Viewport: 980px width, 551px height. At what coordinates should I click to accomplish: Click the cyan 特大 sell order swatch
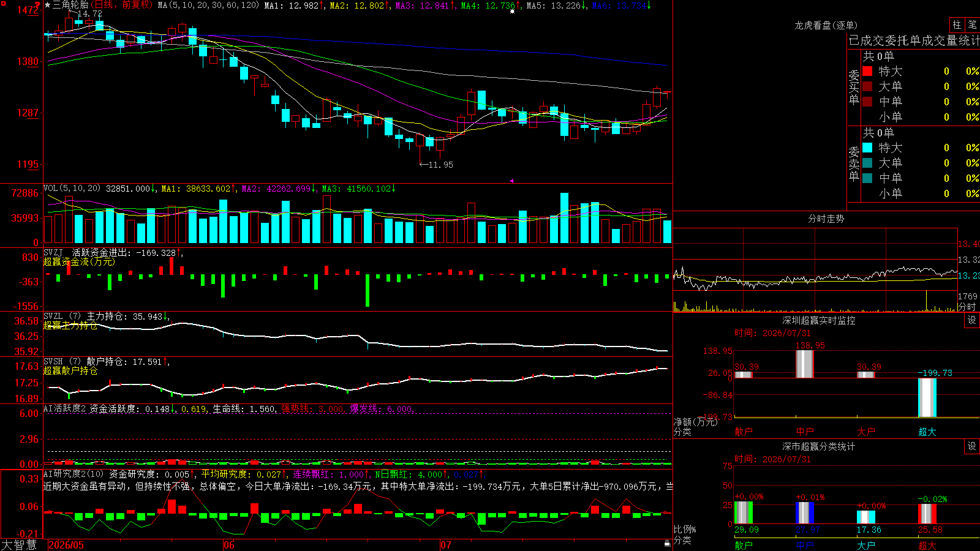pos(867,148)
